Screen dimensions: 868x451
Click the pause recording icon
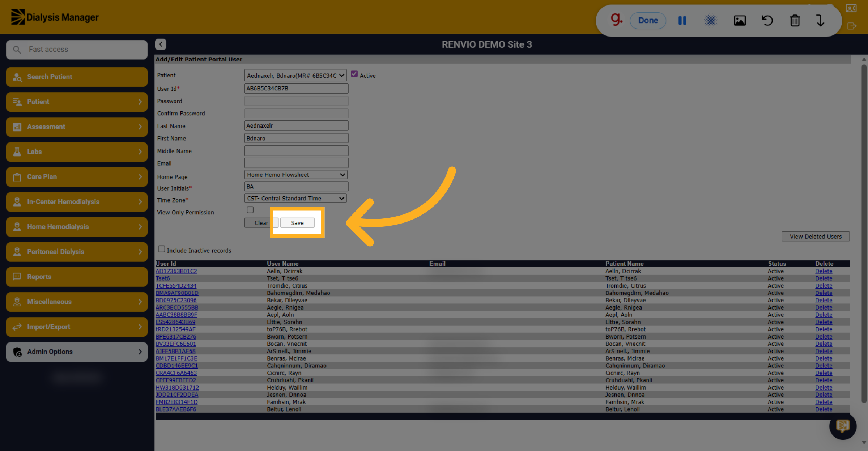[682, 21]
